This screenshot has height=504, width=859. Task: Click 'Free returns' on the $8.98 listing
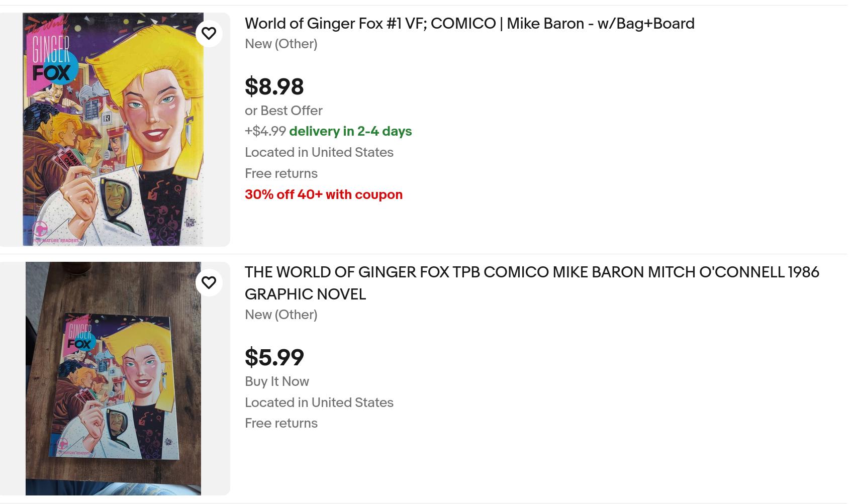281,173
